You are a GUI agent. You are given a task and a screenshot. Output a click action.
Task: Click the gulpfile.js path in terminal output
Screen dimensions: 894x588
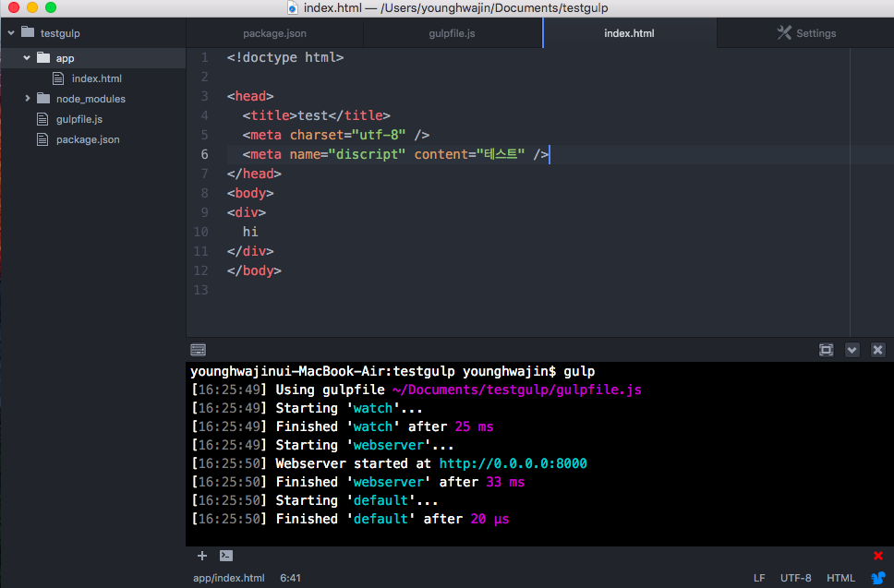[516, 390]
